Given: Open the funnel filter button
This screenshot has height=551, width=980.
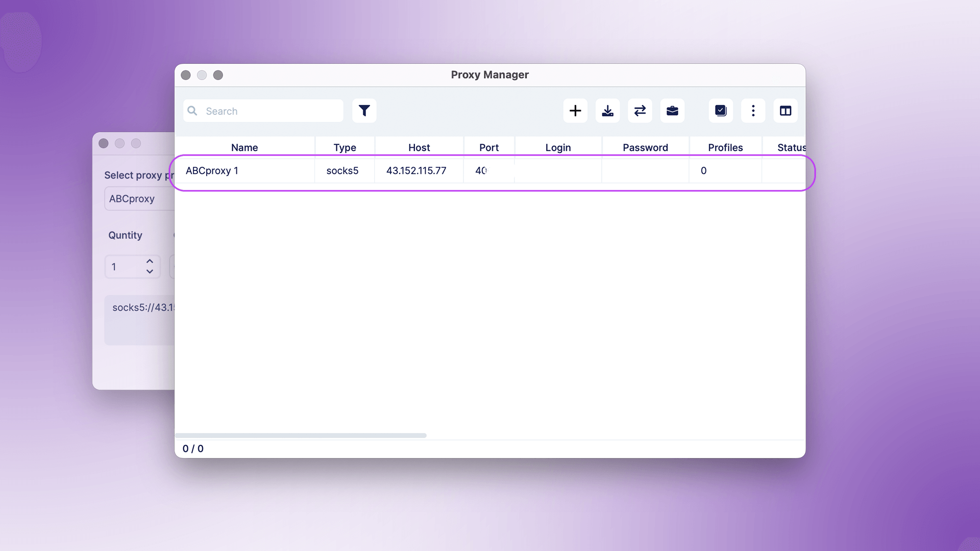Looking at the screenshot, I should pos(364,111).
